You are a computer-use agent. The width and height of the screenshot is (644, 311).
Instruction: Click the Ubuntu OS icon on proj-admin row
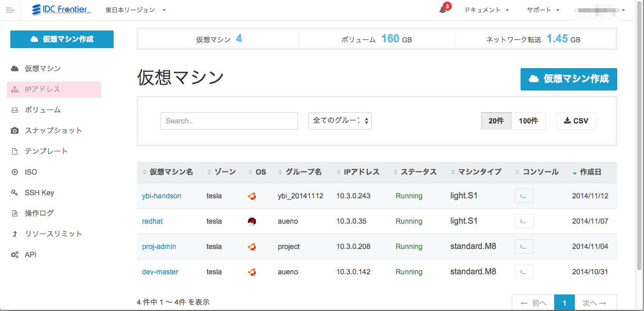[252, 246]
